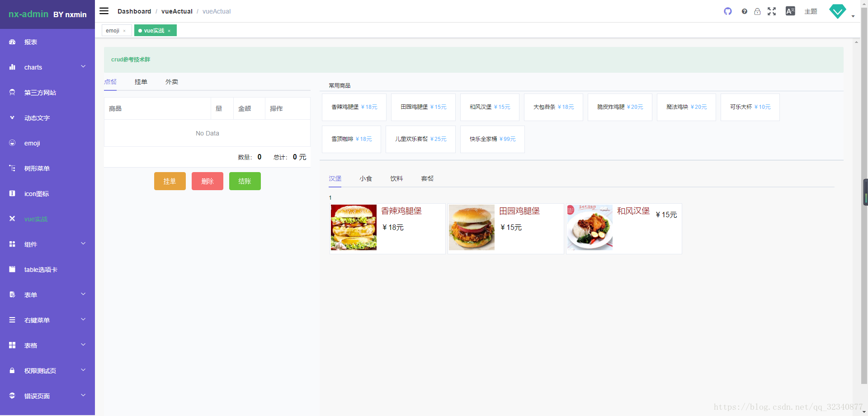Viewport: 868px width, 416px height.
Task: Click the 组件 grid icon in sidebar
Action: tap(12, 244)
